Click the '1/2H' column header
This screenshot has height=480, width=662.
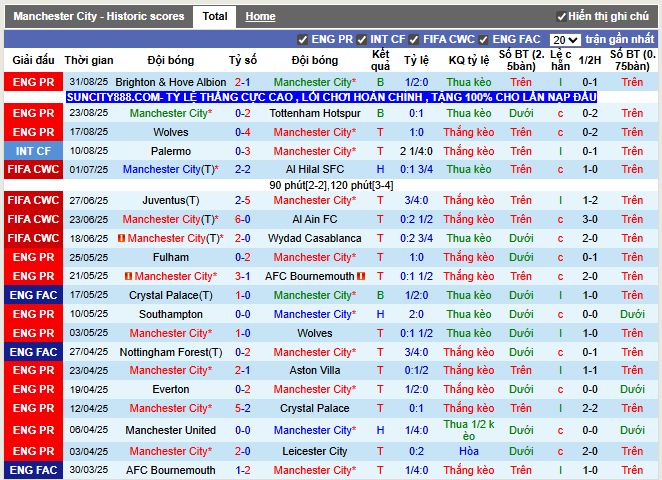[x=590, y=60]
